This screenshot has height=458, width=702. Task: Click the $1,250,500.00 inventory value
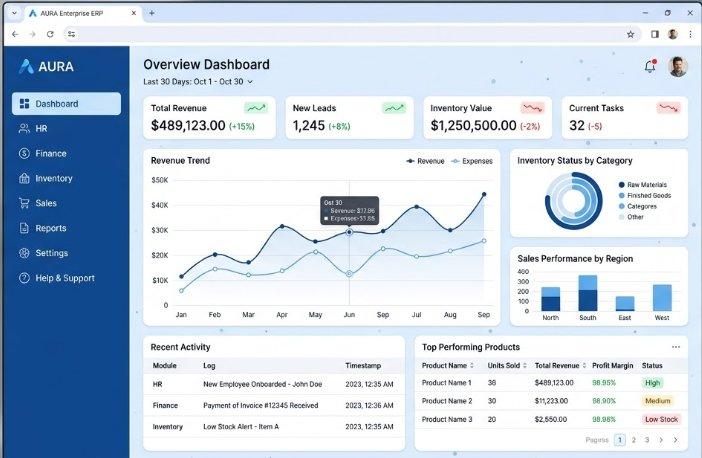click(x=473, y=125)
